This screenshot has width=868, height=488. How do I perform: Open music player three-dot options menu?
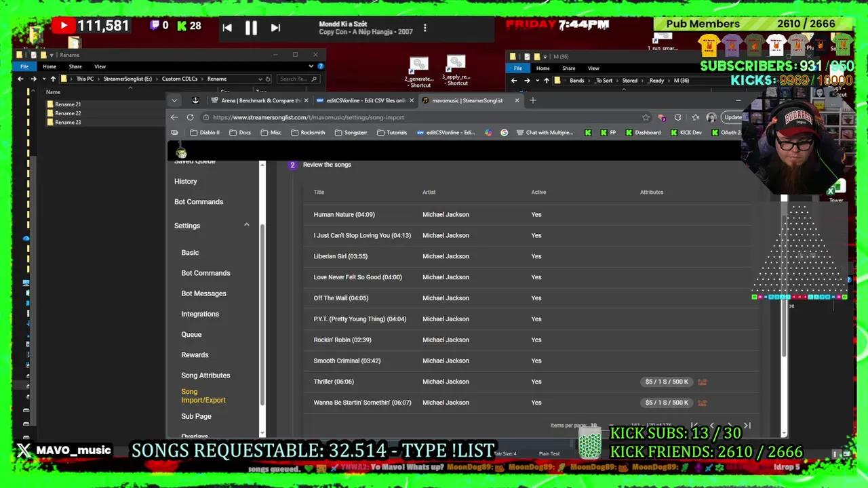[425, 28]
